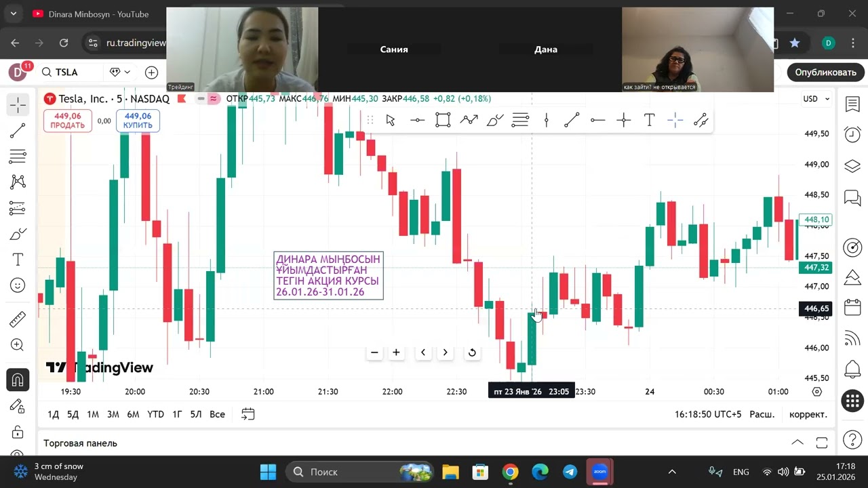
Task: Click the red ПРОДАТЬ sell button
Action: pos(67,121)
